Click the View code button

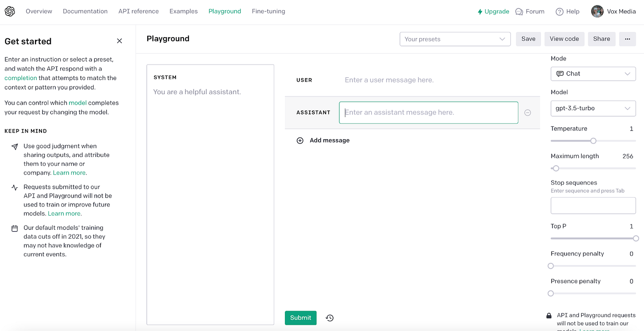click(564, 39)
